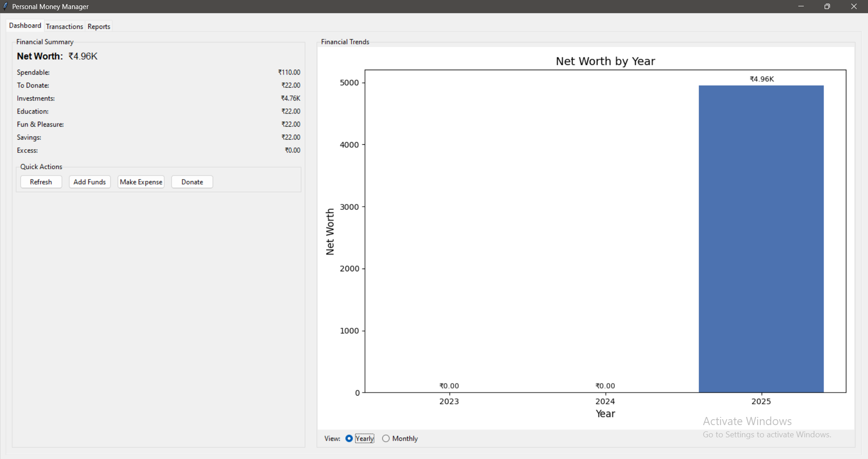868x459 pixels.
Task: Restore down the application window
Action: (x=827, y=6)
